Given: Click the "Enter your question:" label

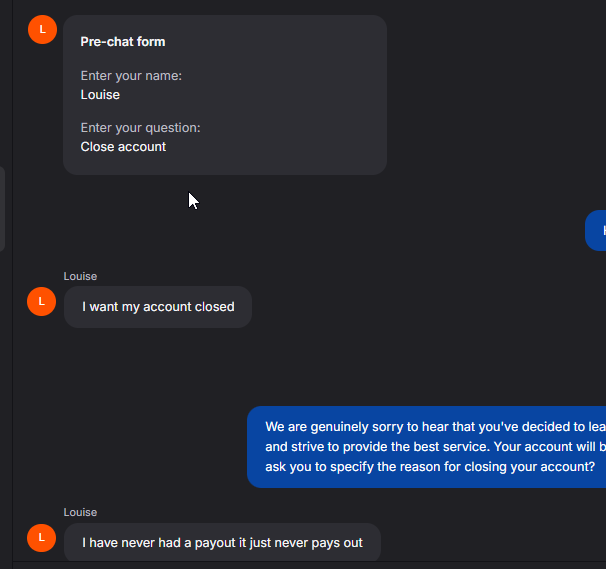Looking at the screenshot, I should click(140, 127).
